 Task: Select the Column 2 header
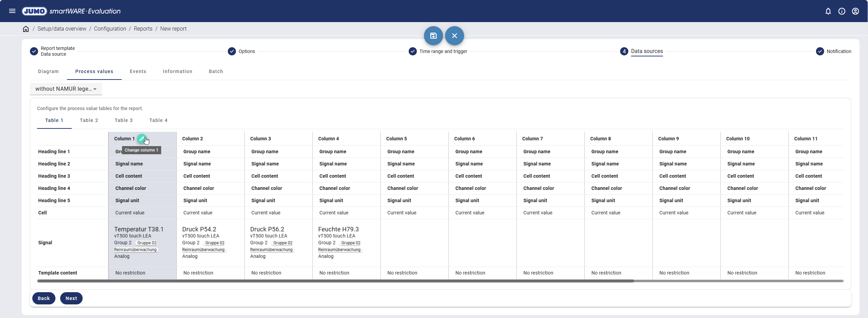pyautogui.click(x=192, y=139)
